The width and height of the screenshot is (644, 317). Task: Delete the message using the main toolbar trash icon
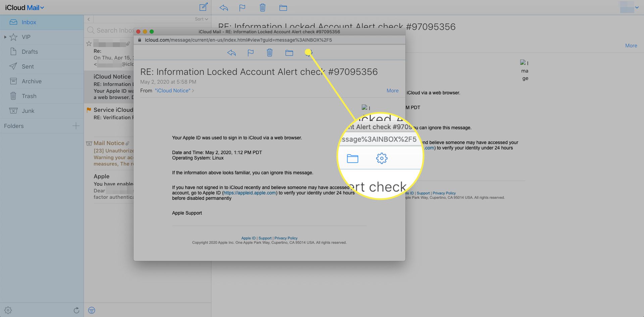pos(262,7)
